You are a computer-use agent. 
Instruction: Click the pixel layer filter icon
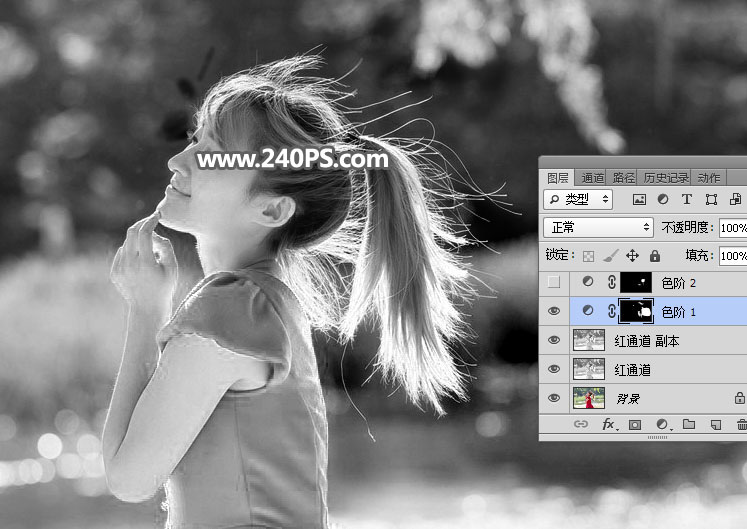(638, 200)
